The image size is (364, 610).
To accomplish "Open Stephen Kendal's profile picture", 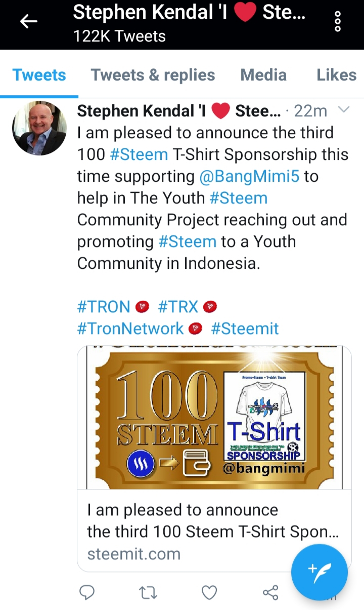I will 39,128.
